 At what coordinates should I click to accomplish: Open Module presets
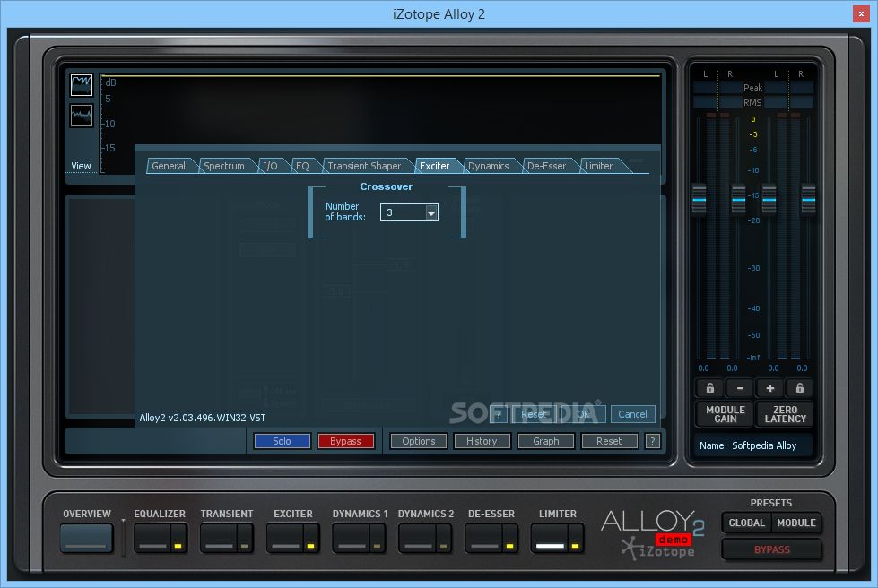795,523
